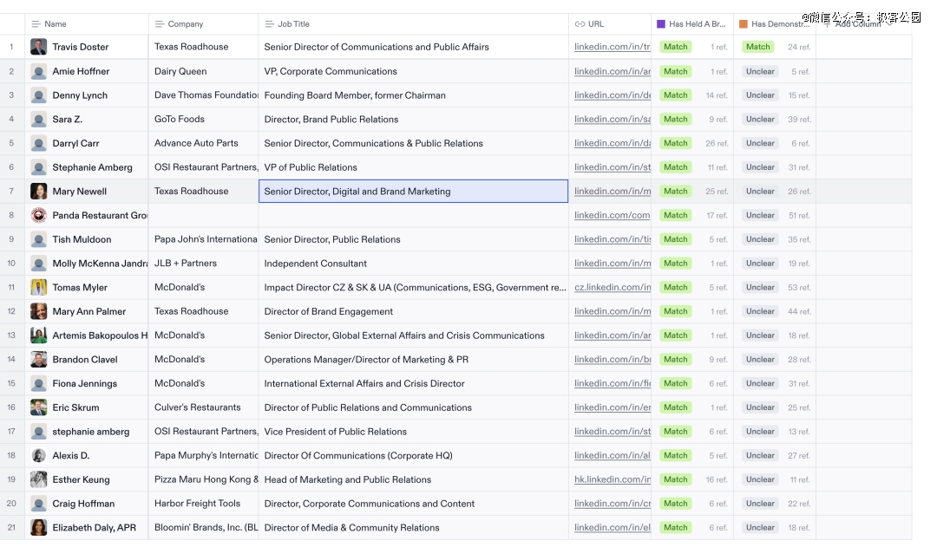The width and height of the screenshot is (937, 560).
Task: Click Brandon Clavel's profile photo
Action: [x=39, y=359]
